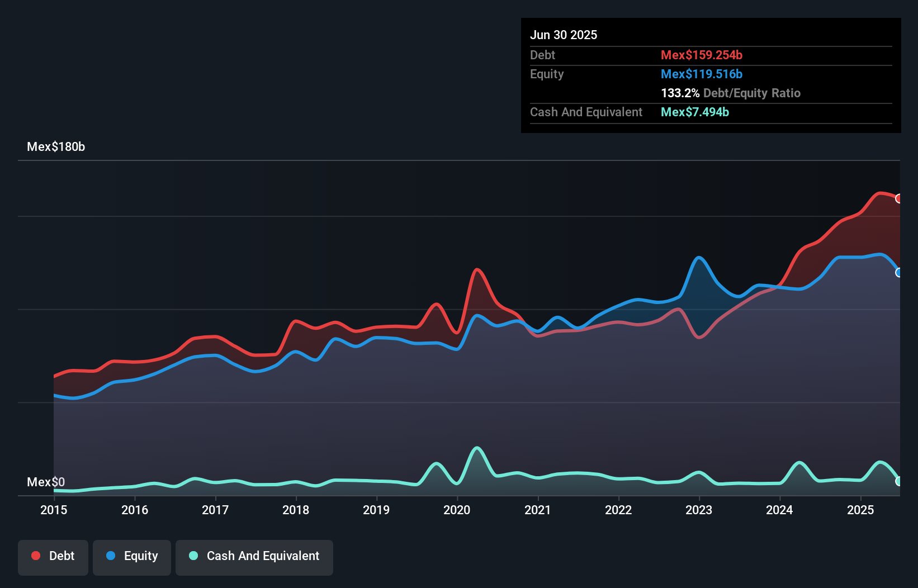
Task: Toggle the Cash And Equivalent legend button
Action: pyautogui.click(x=254, y=557)
